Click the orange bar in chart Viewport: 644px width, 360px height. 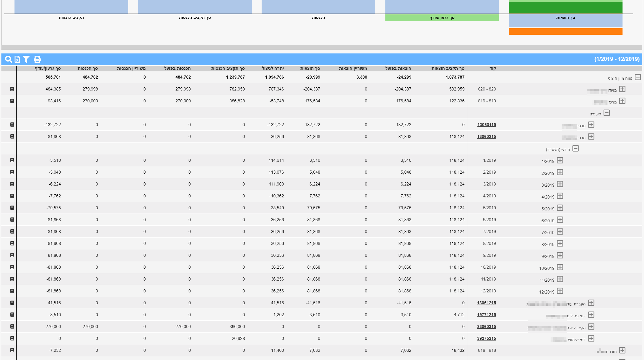pos(565,32)
